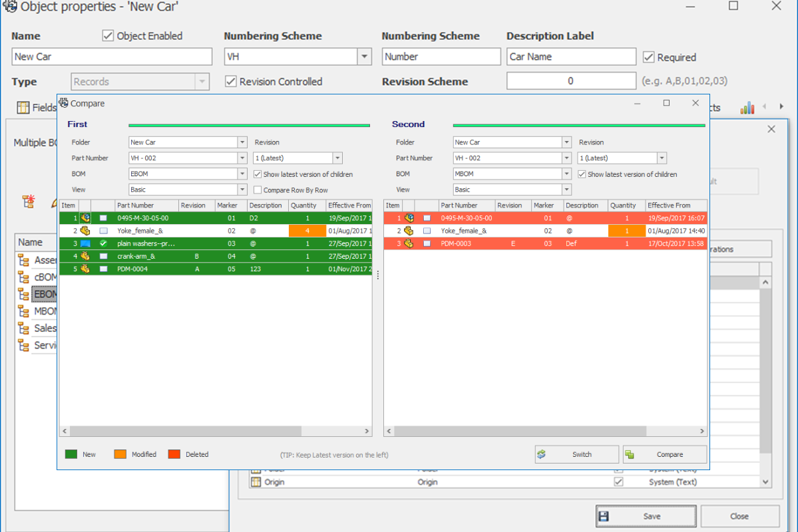Screen dimensions: 798x532
Task: Toggle Revision Controlled checkbox
Action: click(x=230, y=81)
